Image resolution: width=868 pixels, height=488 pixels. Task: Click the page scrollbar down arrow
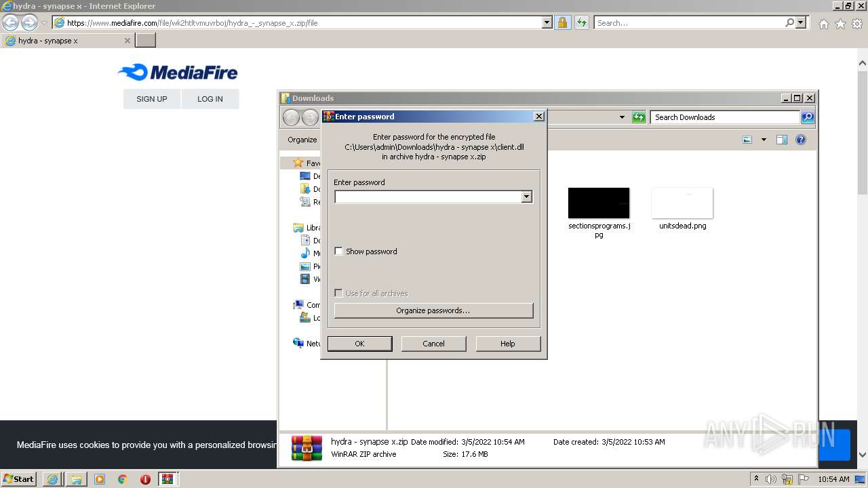pyautogui.click(x=862, y=455)
